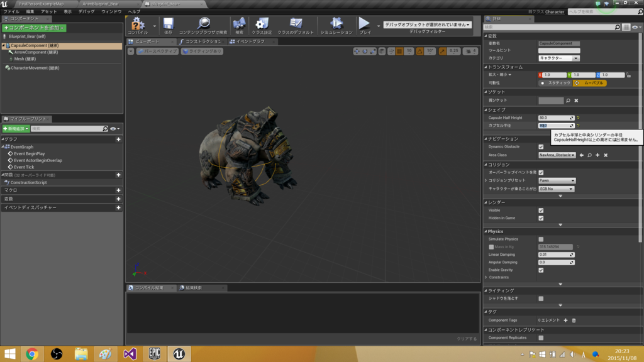The image size is (644, 362).
Task: Toggle scale snapping icon
Action: (x=442, y=52)
